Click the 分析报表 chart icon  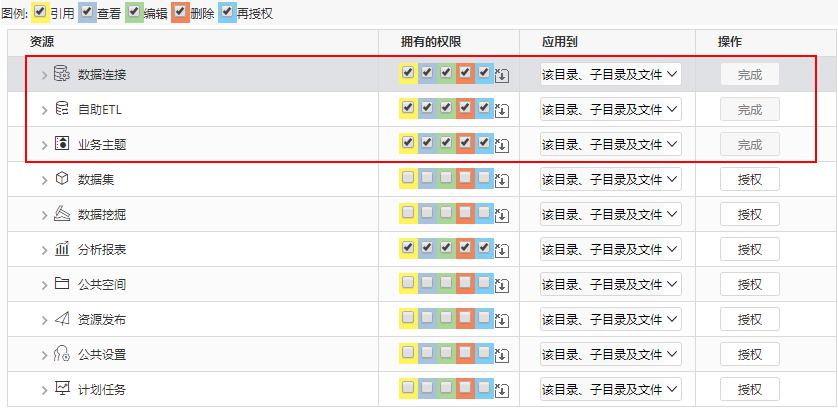tap(62, 249)
